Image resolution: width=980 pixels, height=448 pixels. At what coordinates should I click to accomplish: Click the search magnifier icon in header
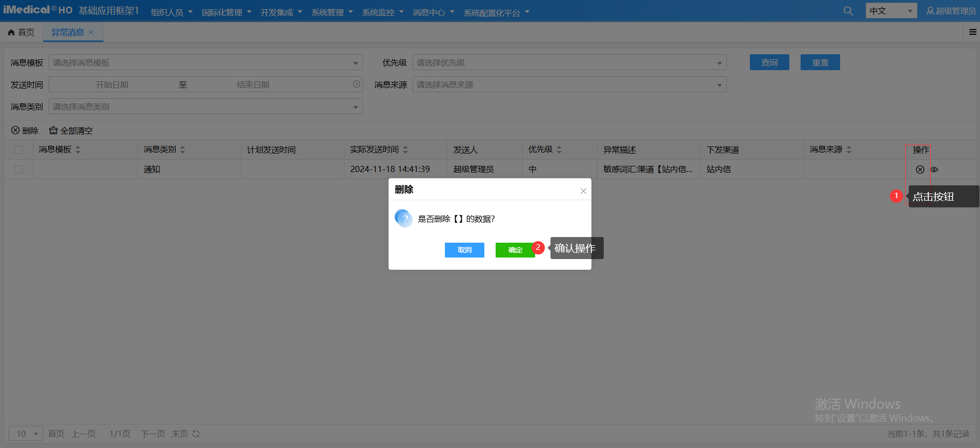(848, 11)
